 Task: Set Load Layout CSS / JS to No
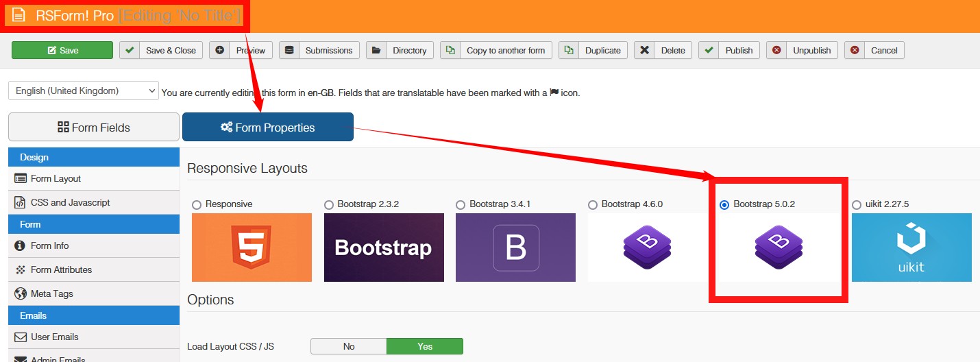point(348,346)
